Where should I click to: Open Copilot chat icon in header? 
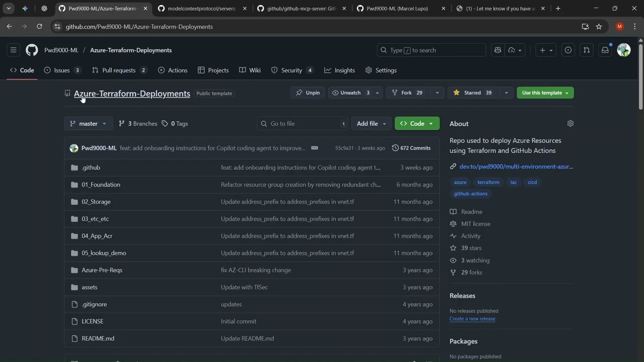coord(498,50)
